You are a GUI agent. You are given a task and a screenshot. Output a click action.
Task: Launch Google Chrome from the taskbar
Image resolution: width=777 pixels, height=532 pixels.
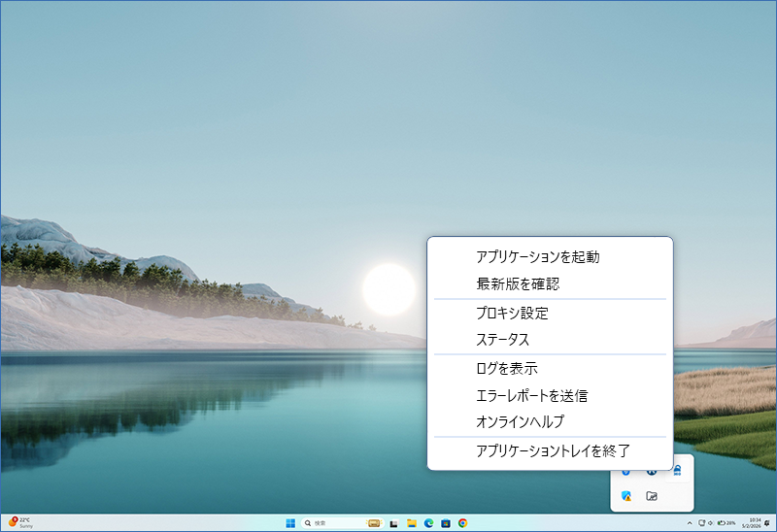463,523
